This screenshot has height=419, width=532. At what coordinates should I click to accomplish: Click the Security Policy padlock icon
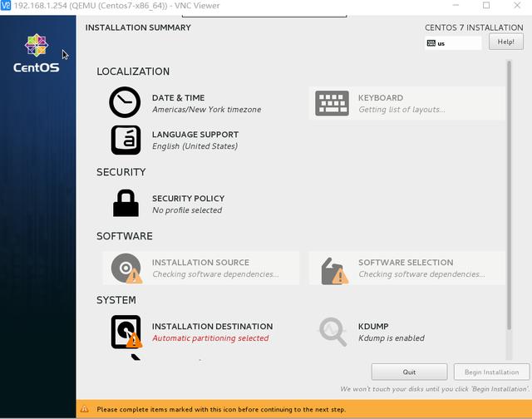(x=126, y=203)
